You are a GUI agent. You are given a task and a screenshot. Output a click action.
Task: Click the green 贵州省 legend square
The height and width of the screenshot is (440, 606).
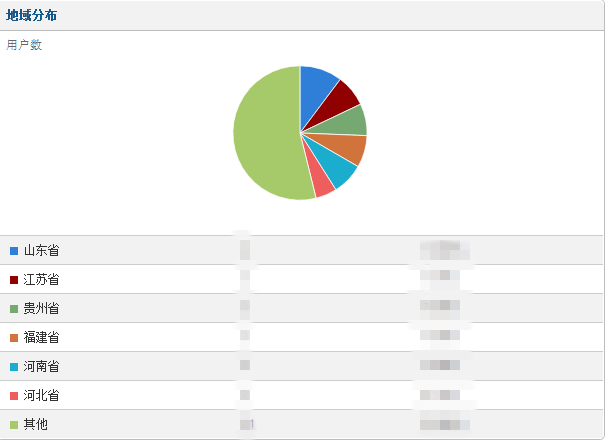tap(14, 308)
